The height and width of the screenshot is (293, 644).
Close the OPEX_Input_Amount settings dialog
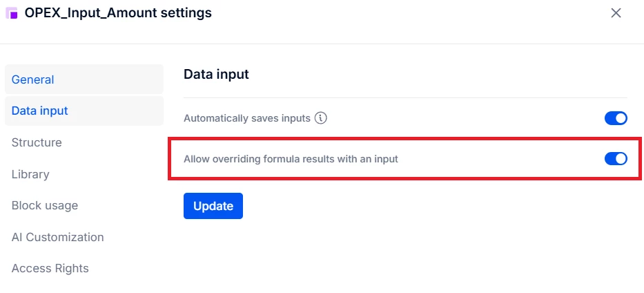tap(616, 13)
